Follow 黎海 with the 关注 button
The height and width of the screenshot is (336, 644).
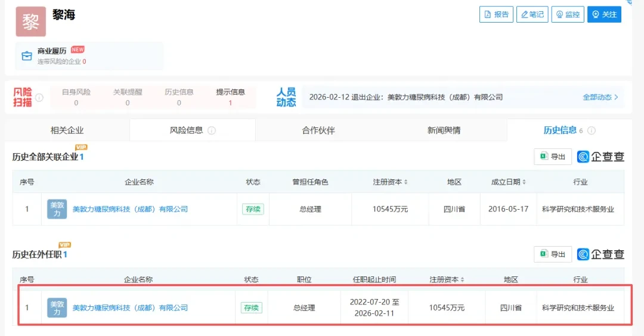click(x=604, y=14)
